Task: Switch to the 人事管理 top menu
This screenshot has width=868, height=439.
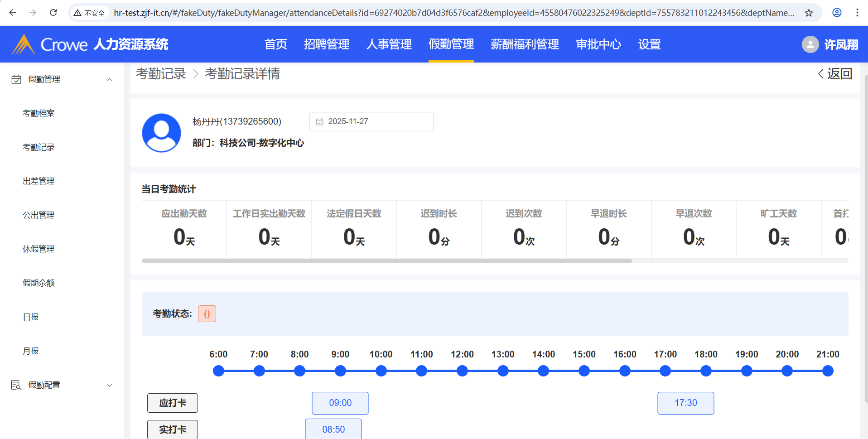Action: pos(389,44)
